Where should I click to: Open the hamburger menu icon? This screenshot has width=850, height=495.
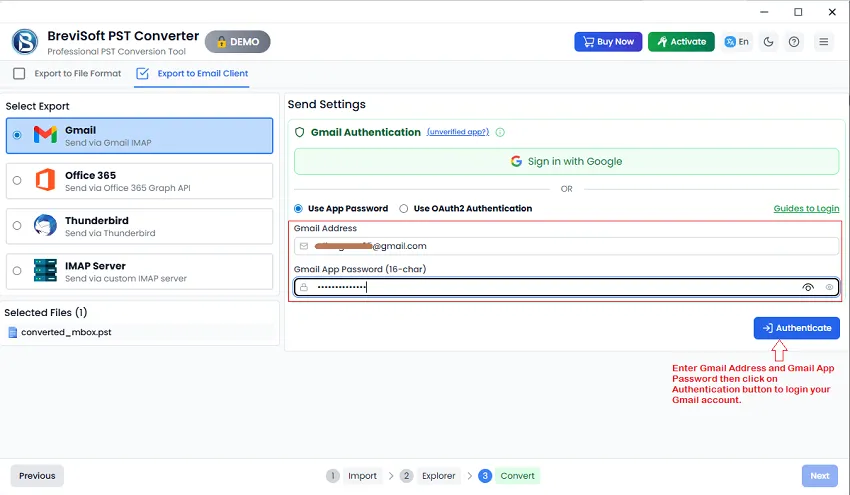pos(823,42)
